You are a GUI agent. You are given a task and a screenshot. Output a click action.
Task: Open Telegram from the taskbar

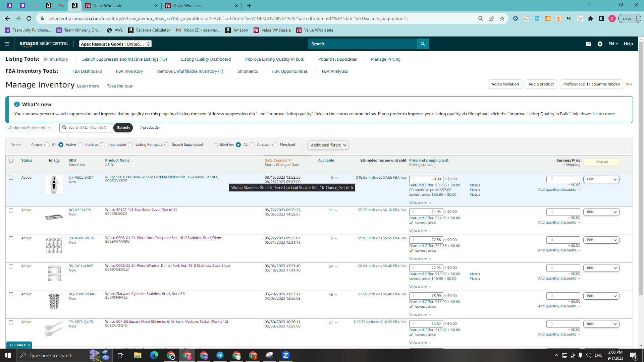[x=220, y=355]
